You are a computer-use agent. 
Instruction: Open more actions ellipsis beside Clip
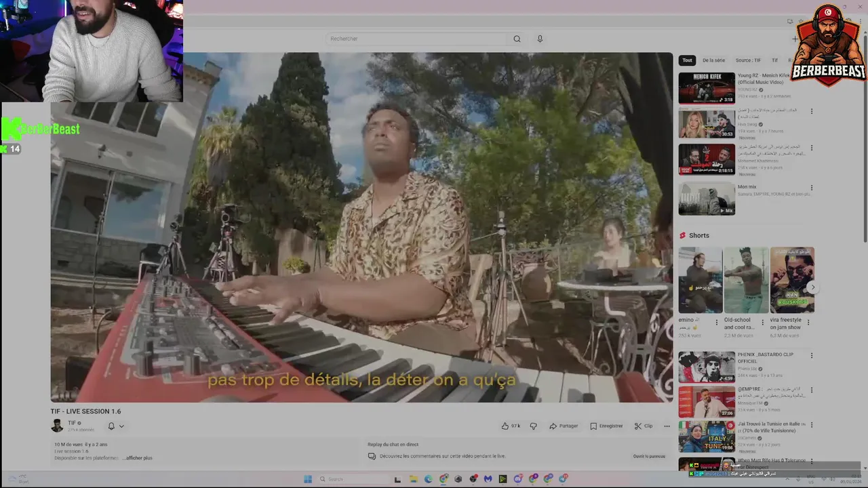[667, 426]
